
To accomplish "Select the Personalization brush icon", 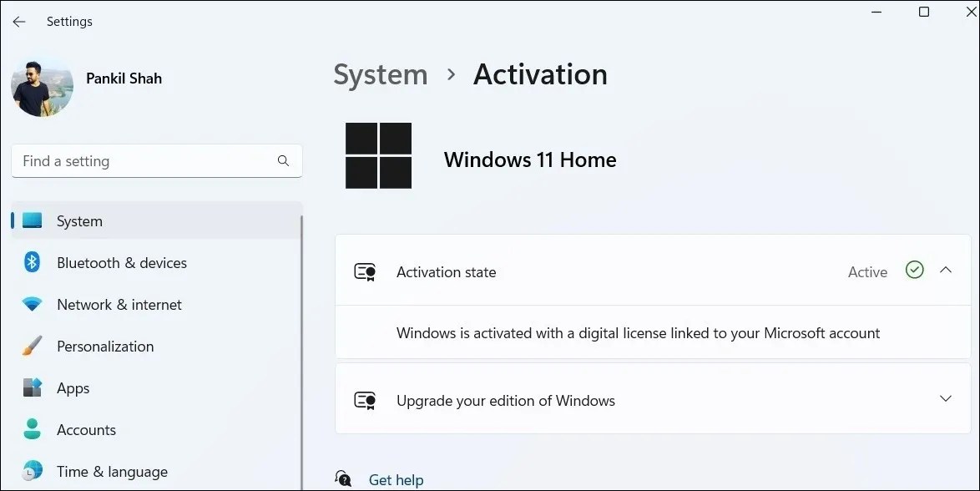I will coord(31,346).
